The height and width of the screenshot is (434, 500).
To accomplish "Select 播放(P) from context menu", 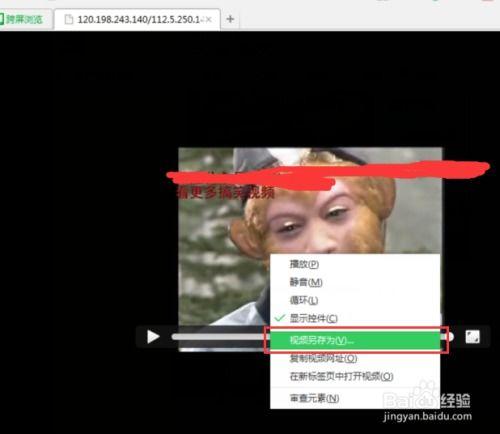I will coord(355,264).
